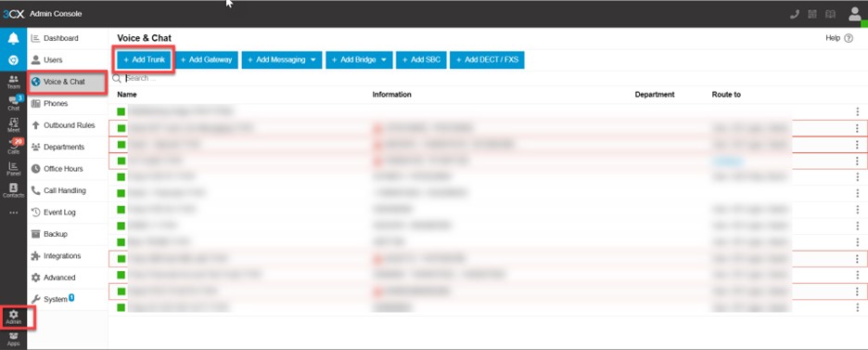Click the dialer phone icon in header

795,15
